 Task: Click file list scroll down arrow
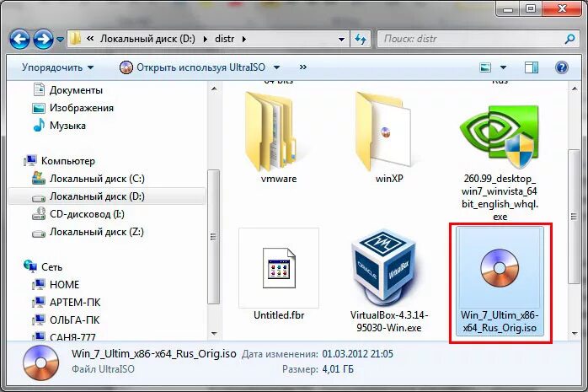pyautogui.click(x=575, y=333)
